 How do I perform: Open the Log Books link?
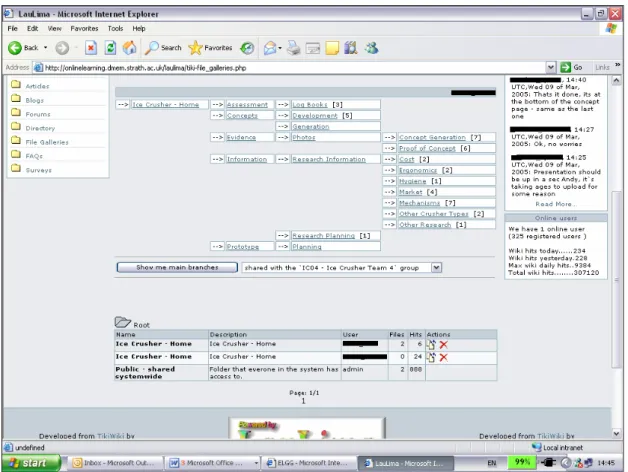pyautogui.click(x=310, y=105)
